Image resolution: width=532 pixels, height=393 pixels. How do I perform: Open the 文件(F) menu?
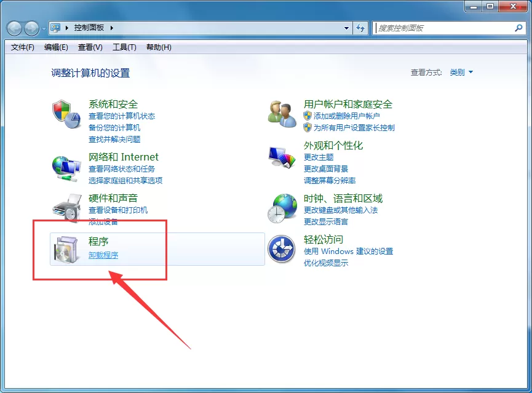pyautogui.click(x=22, y=47)
